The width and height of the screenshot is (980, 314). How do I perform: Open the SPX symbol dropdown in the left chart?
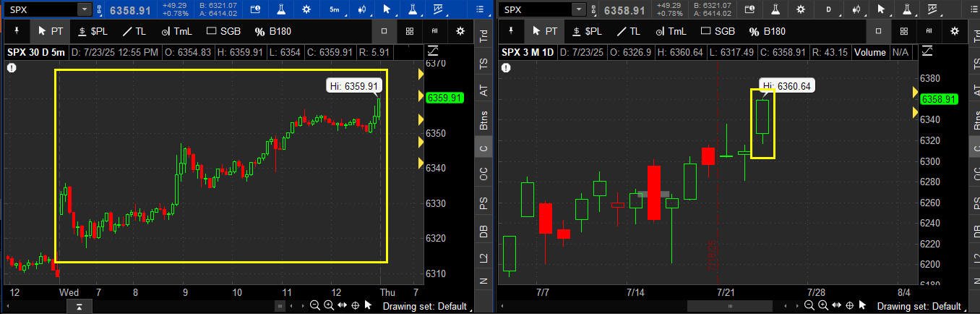coord(84,9)
